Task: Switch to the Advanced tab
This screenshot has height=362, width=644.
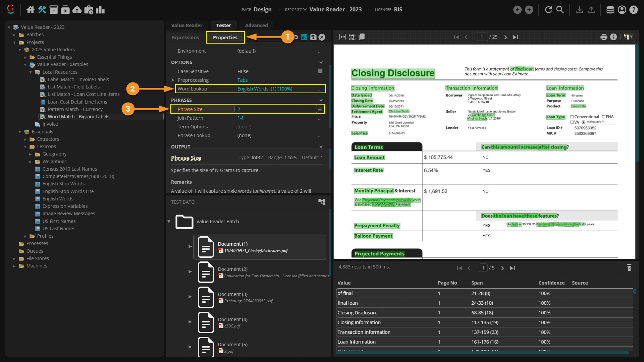Action: [256, 25]
